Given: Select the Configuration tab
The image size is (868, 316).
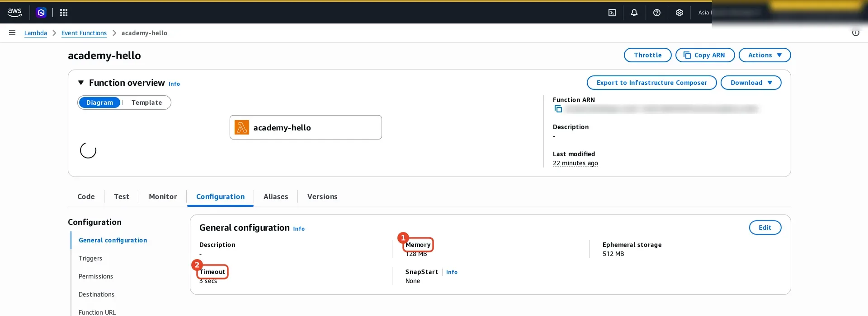Looking at the screenshot, I should [220, 196].
